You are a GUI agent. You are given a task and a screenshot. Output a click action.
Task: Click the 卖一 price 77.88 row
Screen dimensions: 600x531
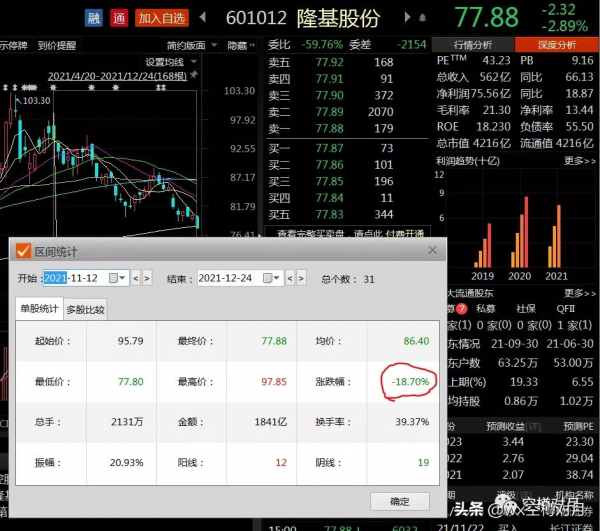331,128
